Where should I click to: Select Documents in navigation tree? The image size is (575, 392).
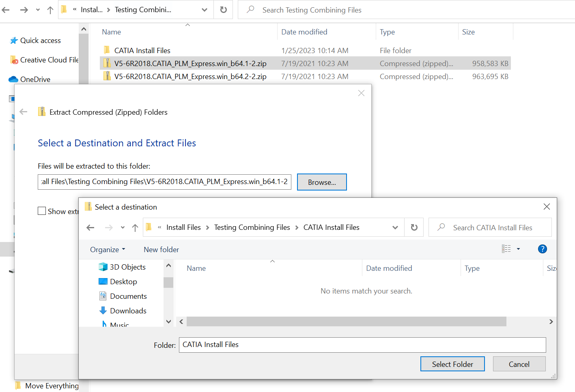(128, 296)
